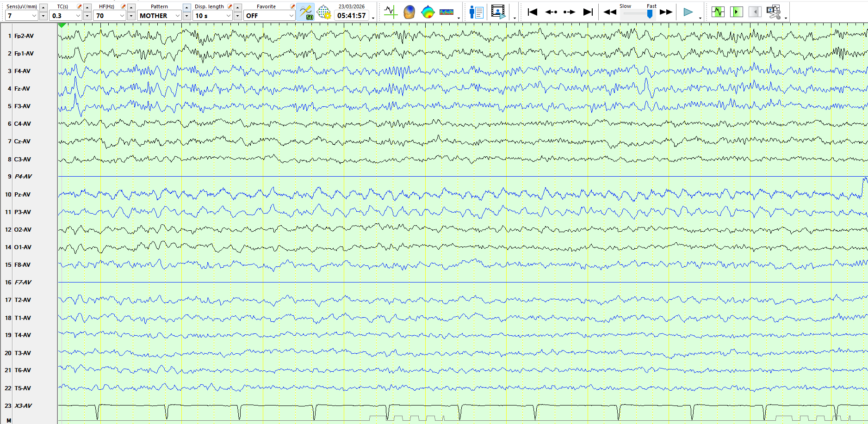The image size is (868, 424).
Task: Select the T6-AV channel label
Action: 23,370
